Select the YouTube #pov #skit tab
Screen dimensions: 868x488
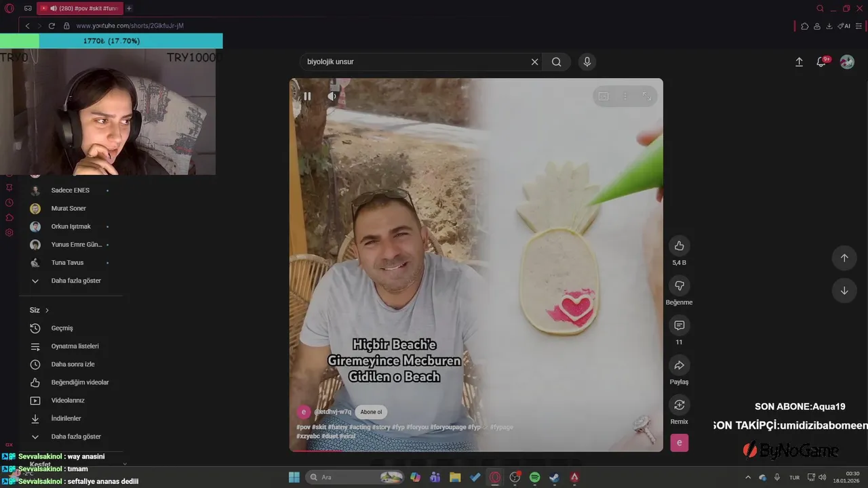(80, 8)
